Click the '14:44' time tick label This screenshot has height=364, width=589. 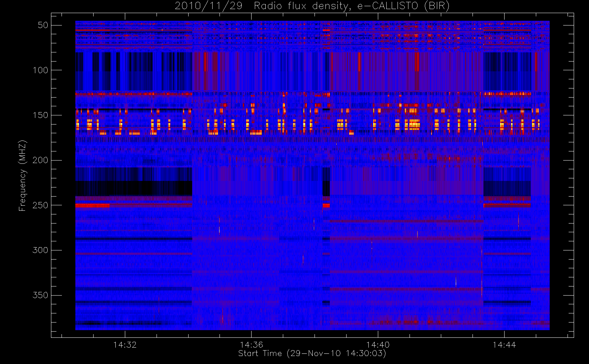pos(505,345)
